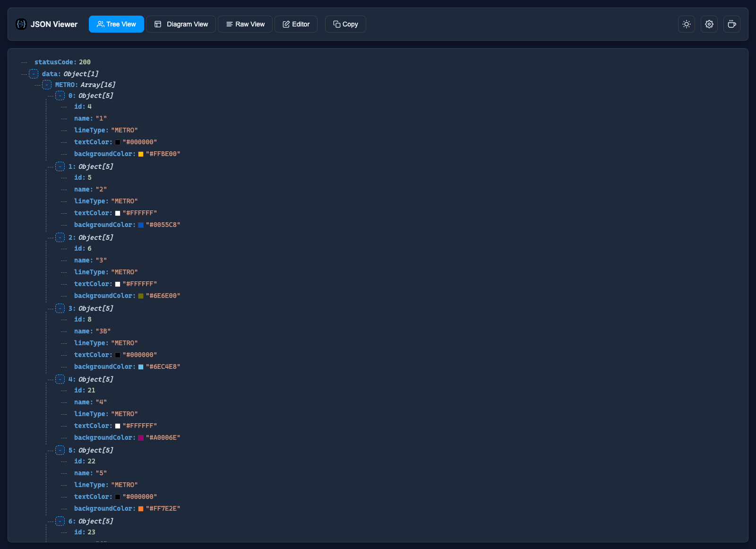Click white textColor swatch of item 2

(118, 284)
